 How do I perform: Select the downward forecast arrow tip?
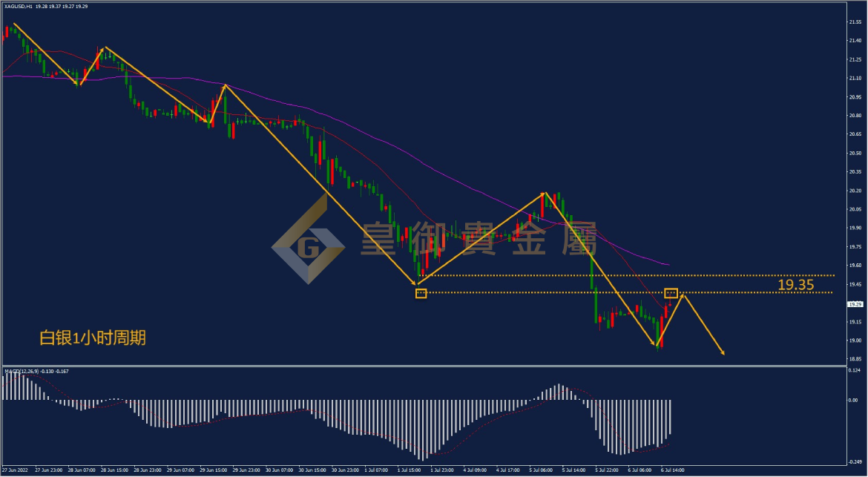pyautogui.click(x=723, y=352)
